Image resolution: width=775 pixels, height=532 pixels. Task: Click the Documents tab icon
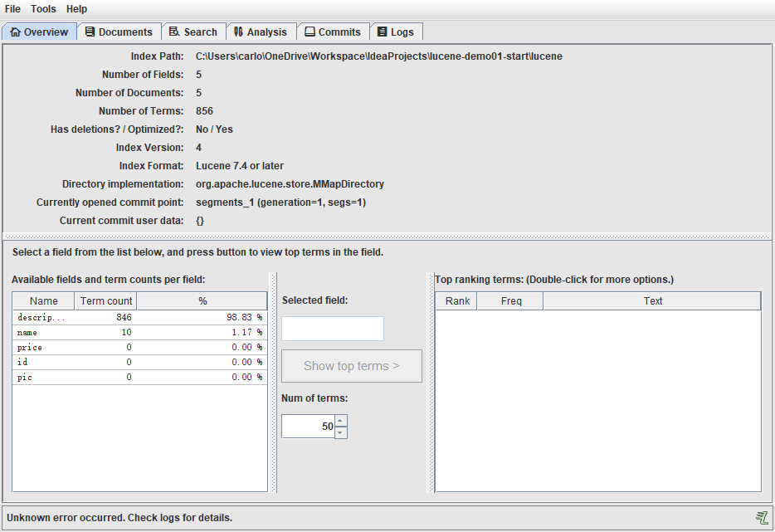click(90, 32)
